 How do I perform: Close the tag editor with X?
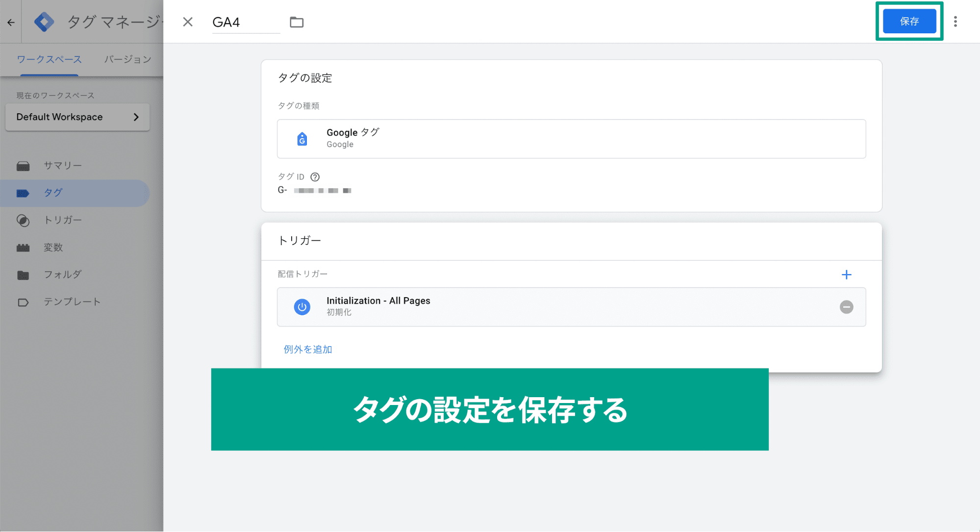pyautogui.click(x=188, y=22)
